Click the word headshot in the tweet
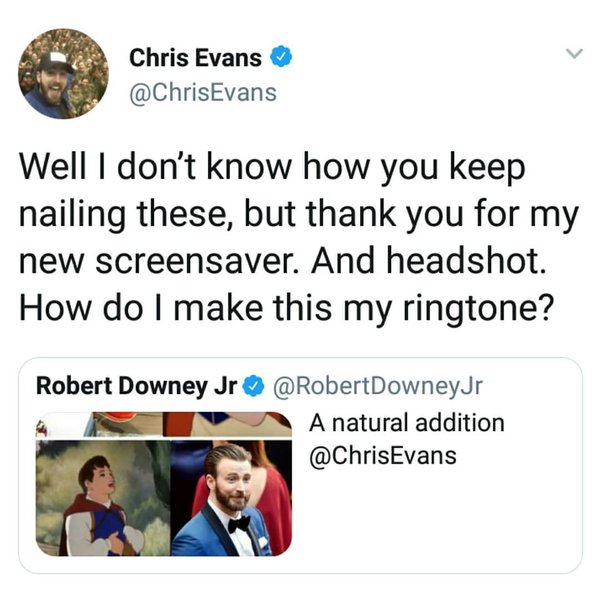 pos(465,260)
